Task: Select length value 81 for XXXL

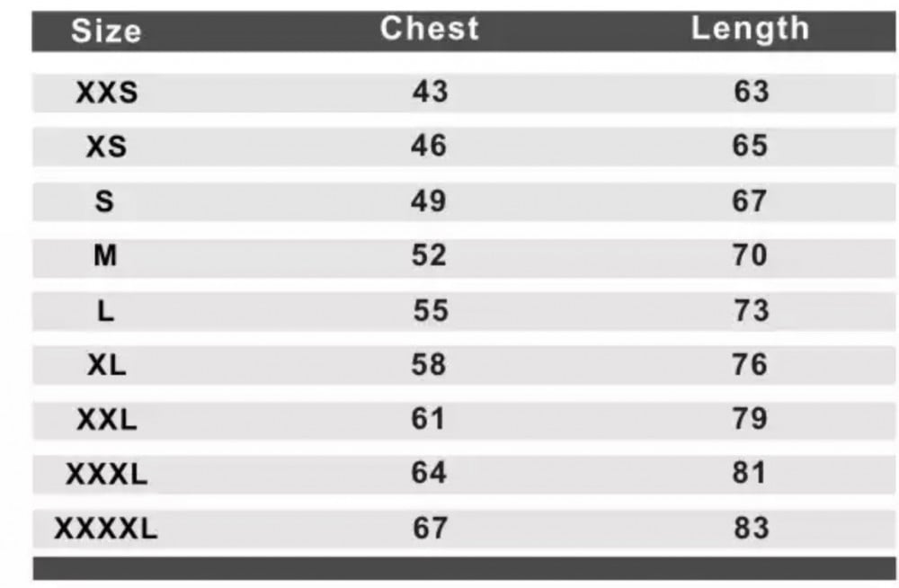Action: click(x=751, y=474)
